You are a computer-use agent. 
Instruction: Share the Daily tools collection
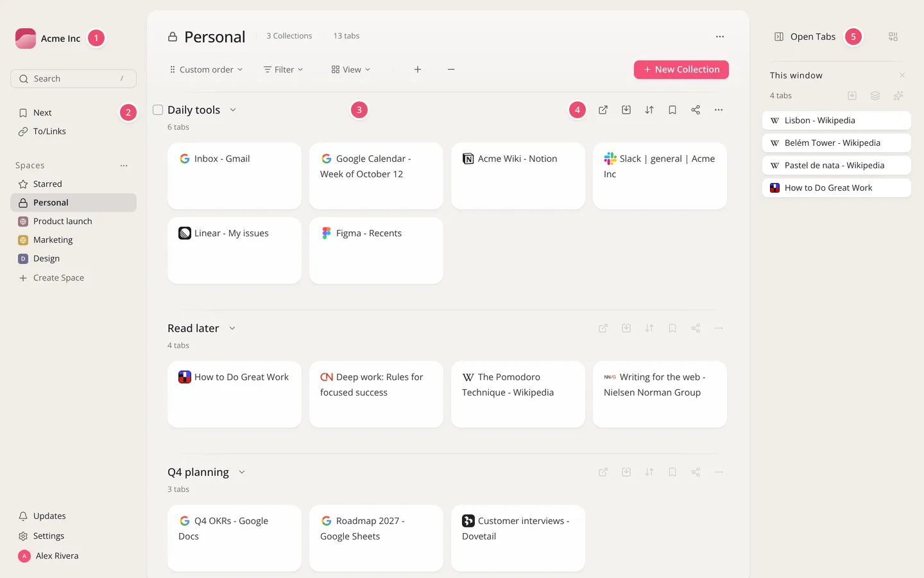pyautogui.click(x=696, y=110)
